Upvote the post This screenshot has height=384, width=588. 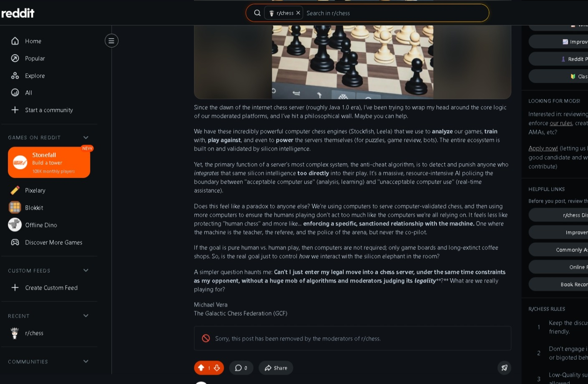[201, 368]
